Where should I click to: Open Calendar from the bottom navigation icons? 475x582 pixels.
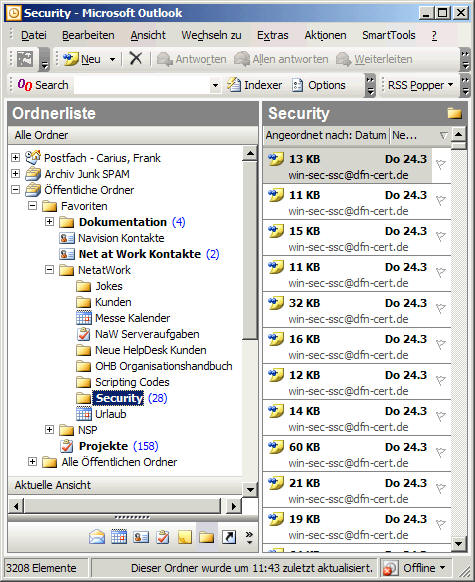point(119,537)
